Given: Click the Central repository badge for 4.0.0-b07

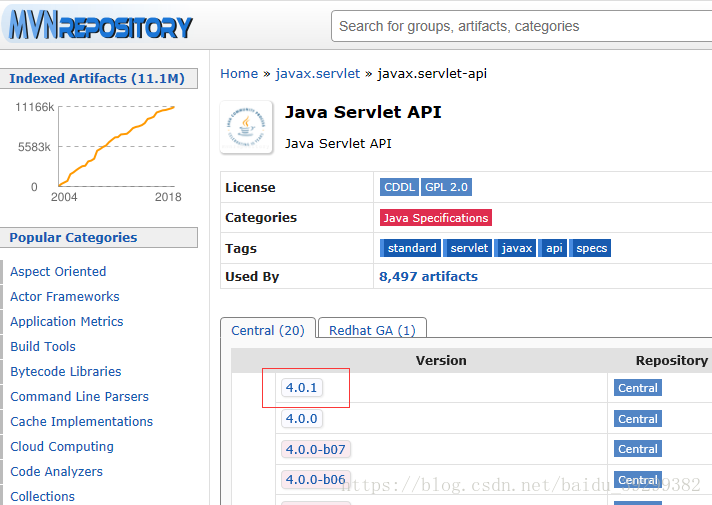Looking at the screenshot, I should point(638,449).
